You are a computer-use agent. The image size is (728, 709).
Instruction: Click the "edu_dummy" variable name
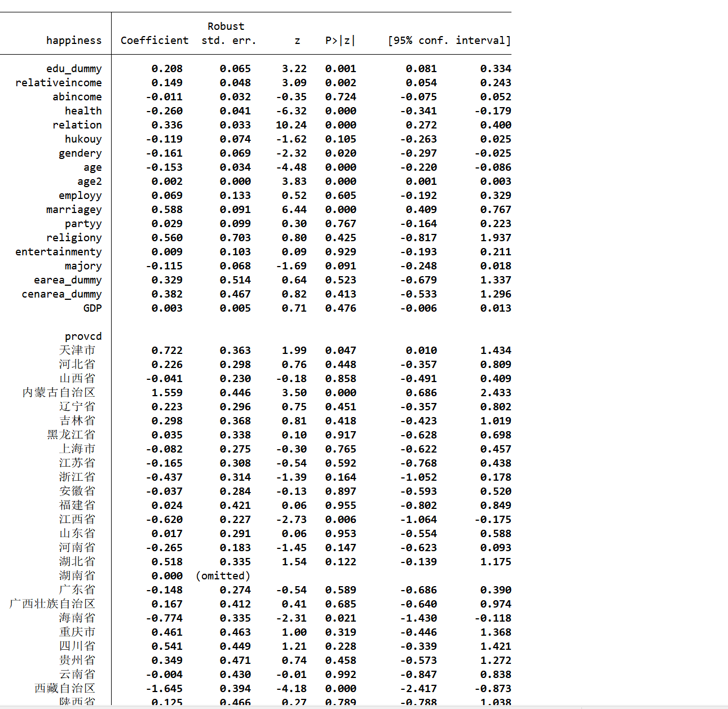click(74, 69)
